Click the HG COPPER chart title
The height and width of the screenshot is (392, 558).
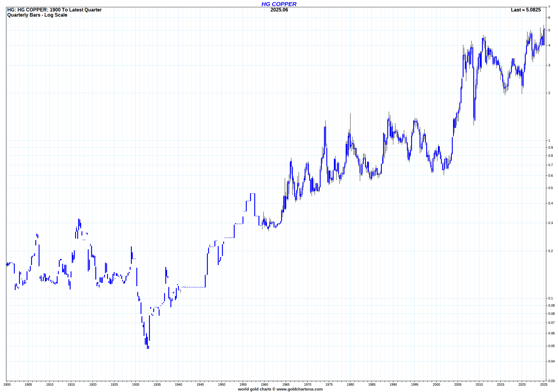coord(279,4)
